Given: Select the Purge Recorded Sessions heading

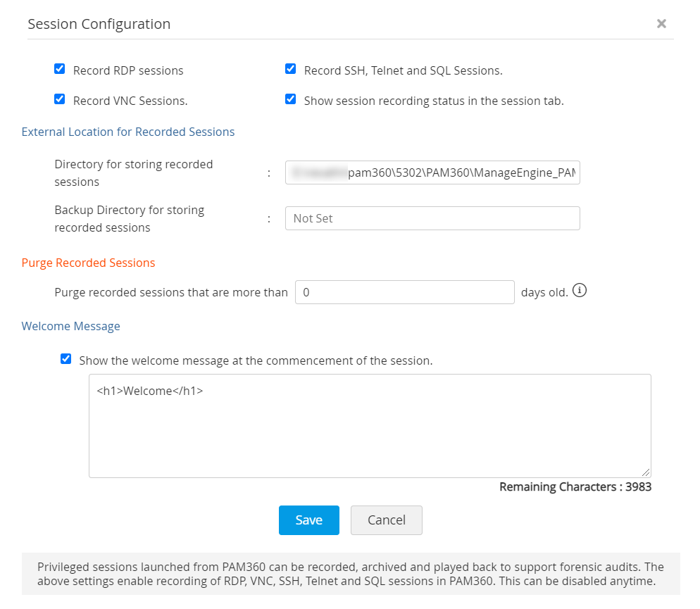Looking at the screenshot, I should (x=89, y=263).
